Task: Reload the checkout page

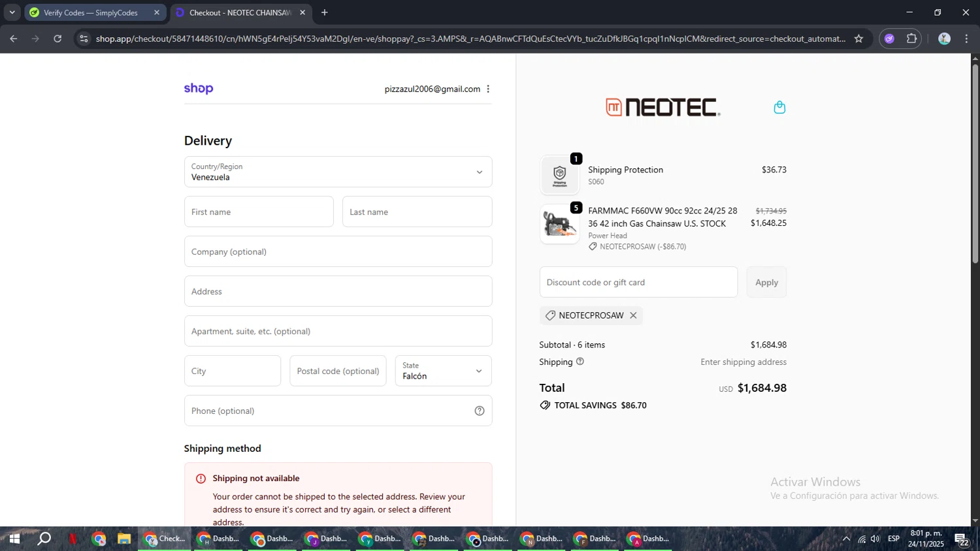Action: 57,39
